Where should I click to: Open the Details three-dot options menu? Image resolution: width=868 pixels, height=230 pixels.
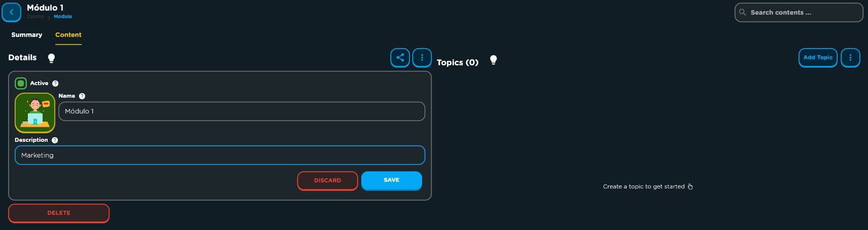[422, 58]
